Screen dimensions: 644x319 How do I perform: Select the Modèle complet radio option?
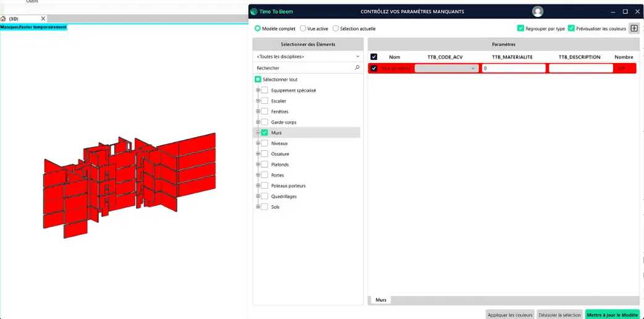click(x=258, y=28)
